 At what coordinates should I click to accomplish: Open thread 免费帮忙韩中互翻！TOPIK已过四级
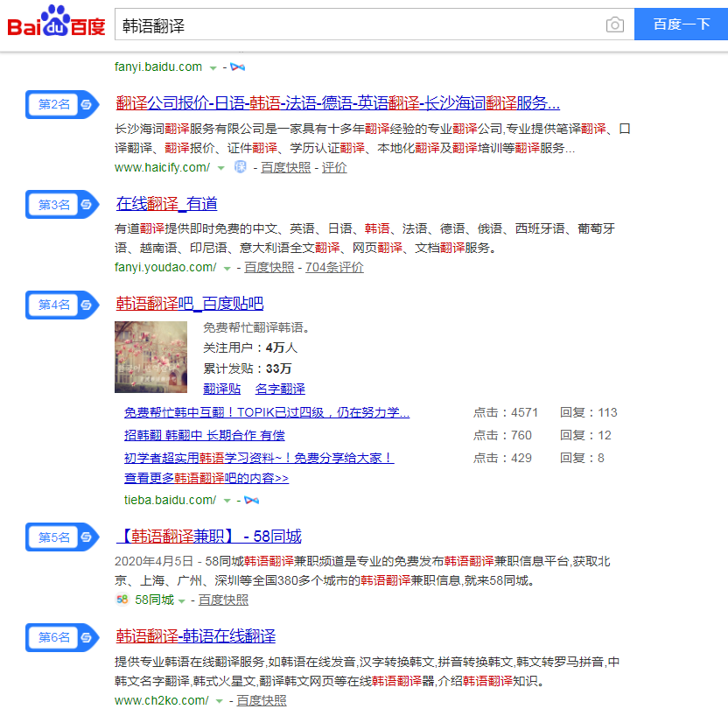(267, 412)
